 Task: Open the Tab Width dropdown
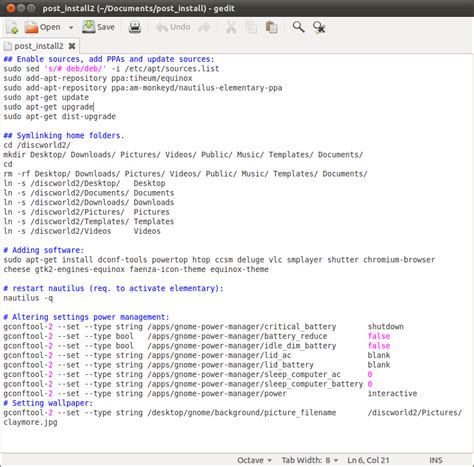[x=310, y=460]
